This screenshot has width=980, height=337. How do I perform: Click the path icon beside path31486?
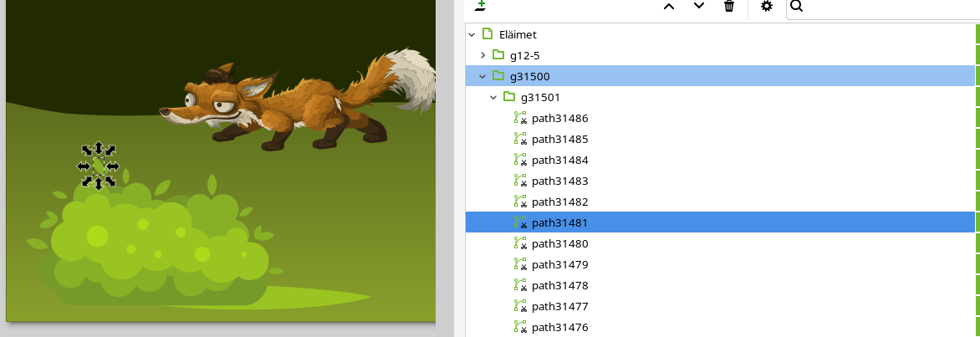(520, 118)
